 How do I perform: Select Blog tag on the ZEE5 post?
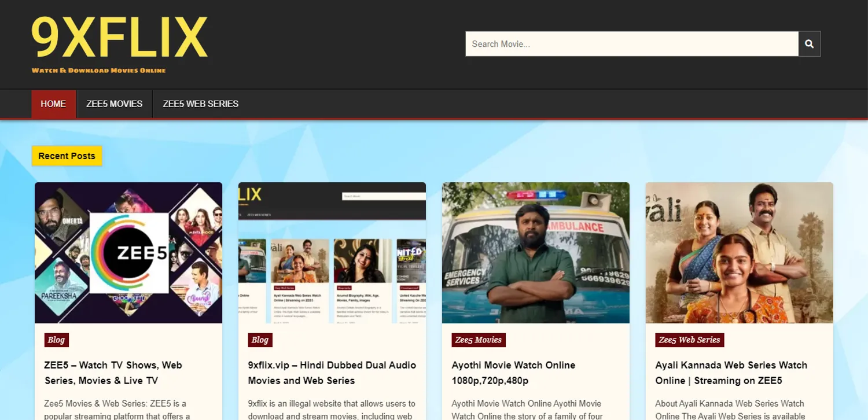tap(57, 340)
